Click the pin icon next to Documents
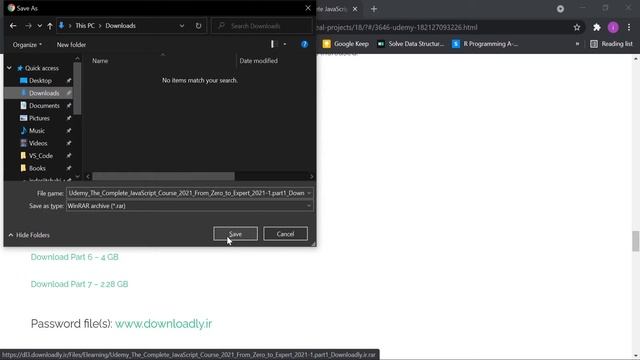This screenshot has width=640, height=360. 69,106
